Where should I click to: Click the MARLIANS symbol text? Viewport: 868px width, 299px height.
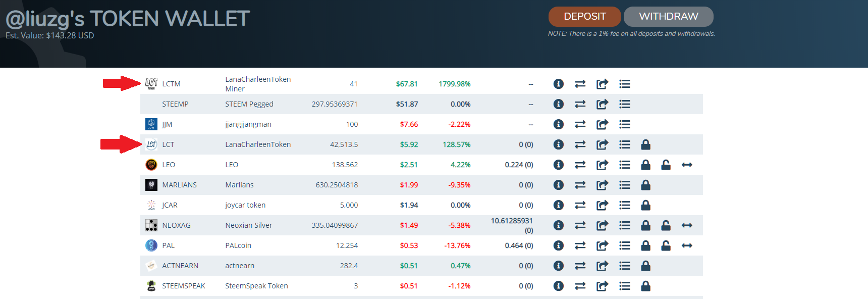[179, 185]
